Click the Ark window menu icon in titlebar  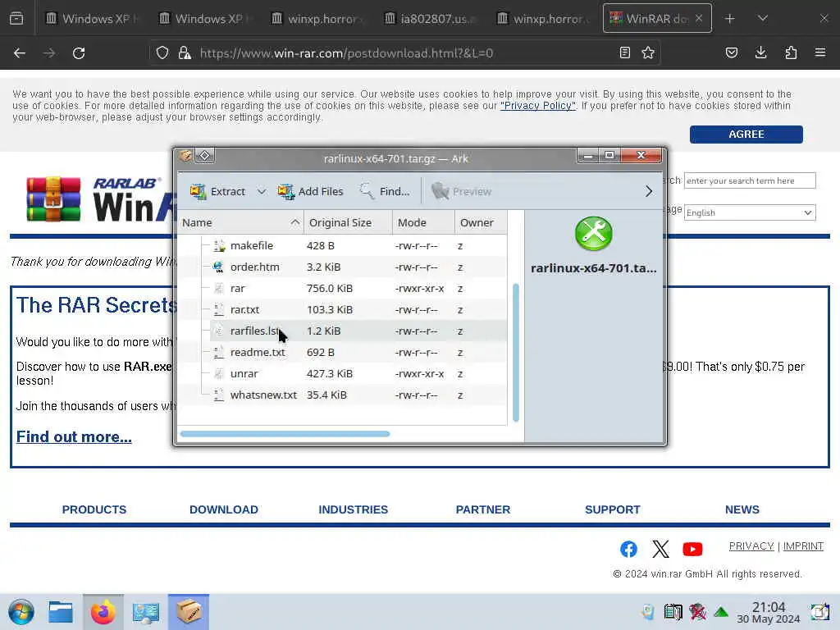186,155
